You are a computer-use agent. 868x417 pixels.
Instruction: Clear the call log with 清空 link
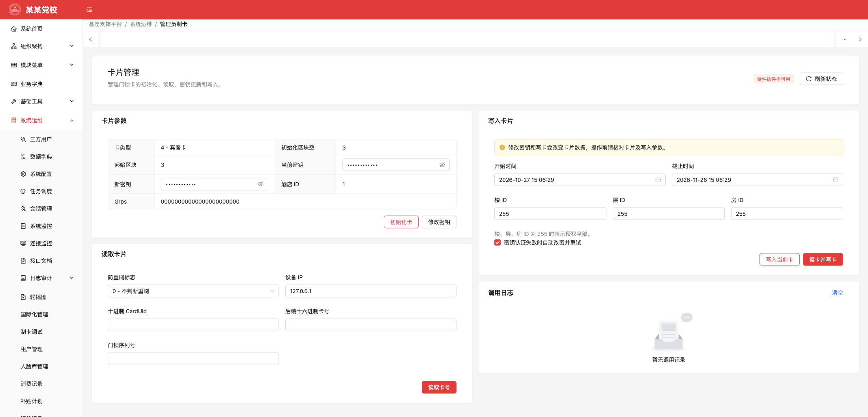pos(838,293)
